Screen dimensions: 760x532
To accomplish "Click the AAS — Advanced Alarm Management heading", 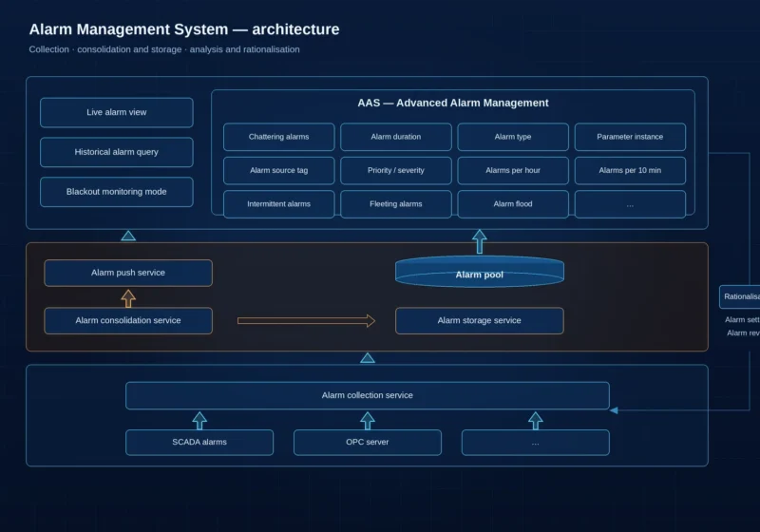I will coord(453,103).
